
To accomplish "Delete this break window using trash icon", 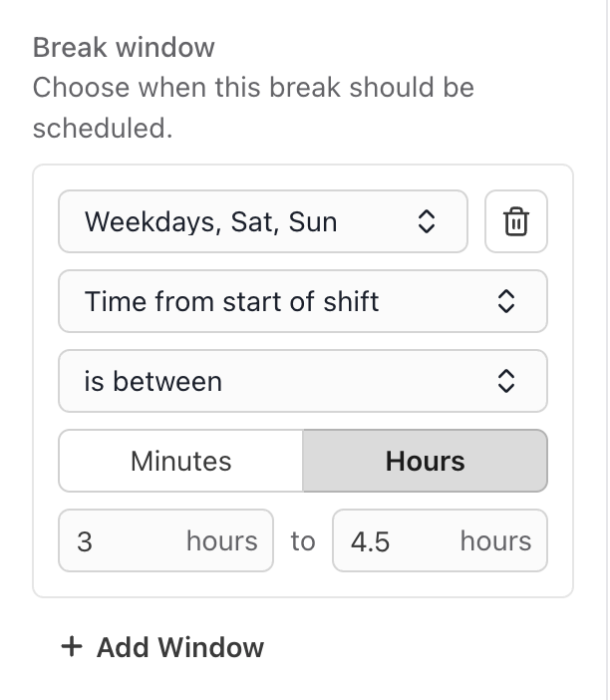I will 516,221.
